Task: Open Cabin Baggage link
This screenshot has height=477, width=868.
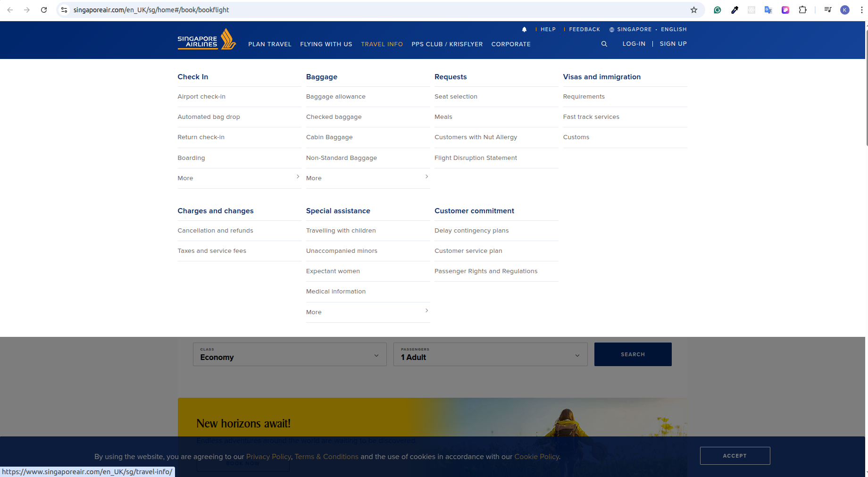Action: point(329,137)
